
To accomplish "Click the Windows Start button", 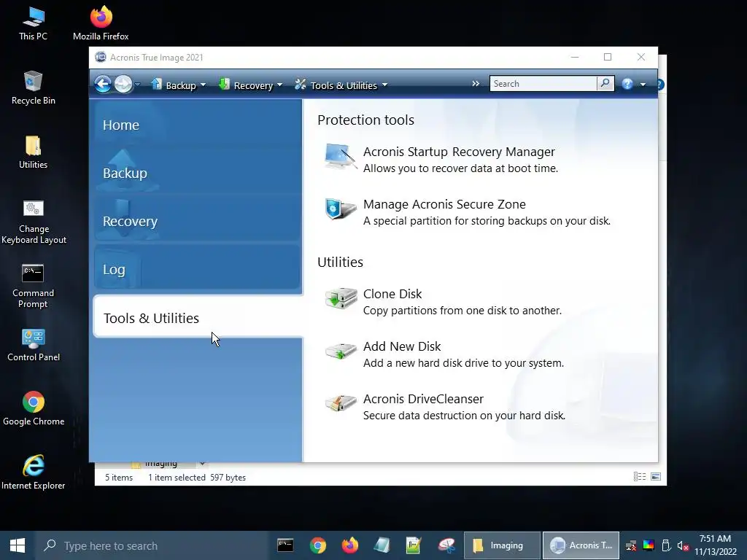I will coord(18,545).
